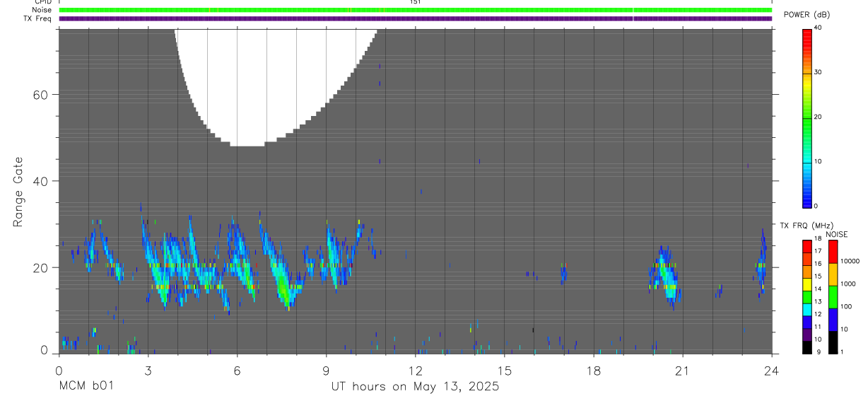Click the 12 tick on UT hours axis

416,370
